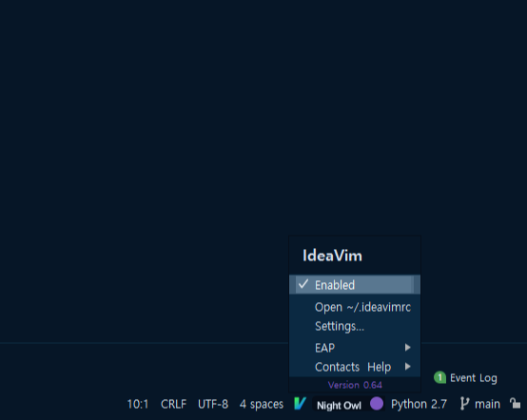527x420 pixels.
Task: Open IdeaVim Settings... entry
Action: point(355,326)
